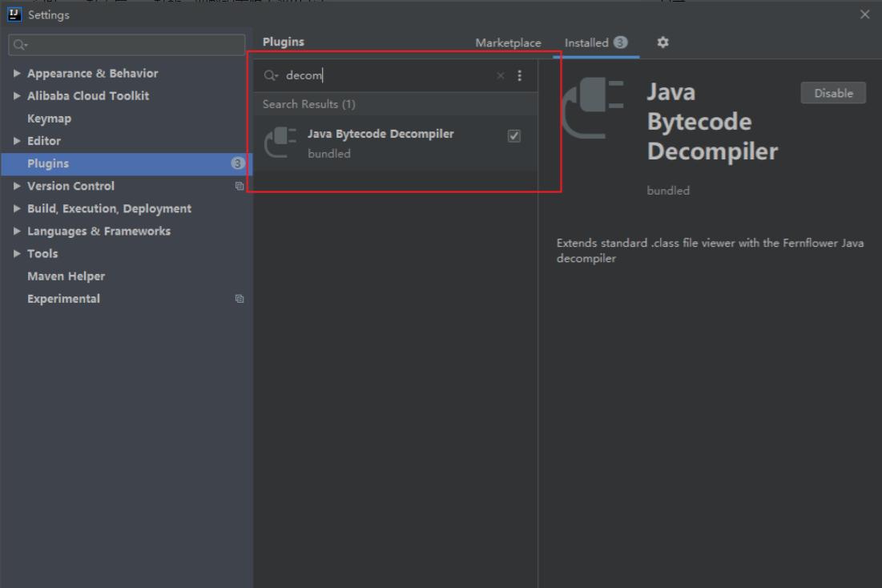
Task: Switch to the Installed plugins tab
Action: [x=586, y=43]
